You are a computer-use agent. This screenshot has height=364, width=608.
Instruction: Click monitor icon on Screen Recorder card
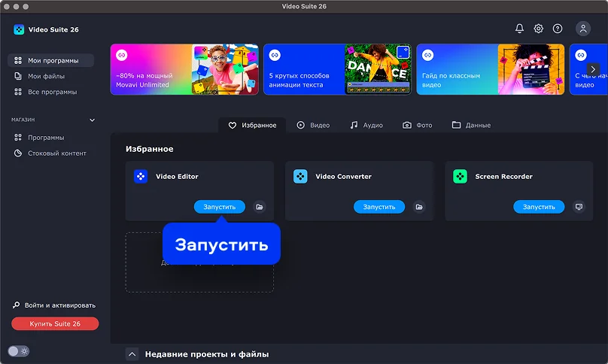579,207
